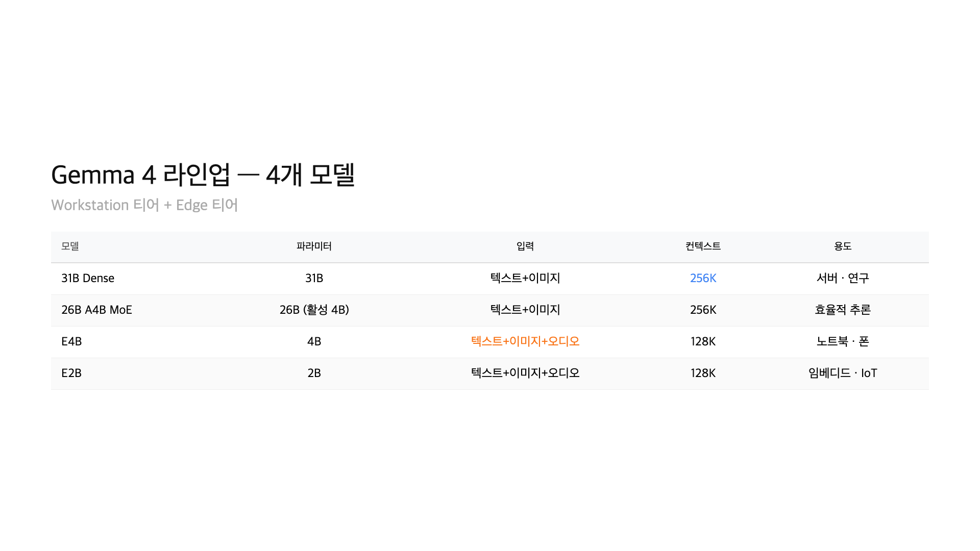Click the 2B parameter cell
Screen dimensions: 980x551
point(314,373)
